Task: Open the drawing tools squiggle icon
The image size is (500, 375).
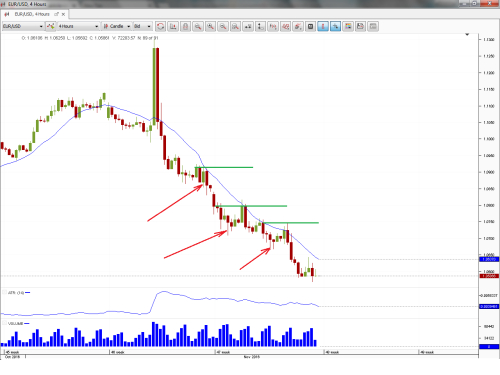Action: coord(285,26)
